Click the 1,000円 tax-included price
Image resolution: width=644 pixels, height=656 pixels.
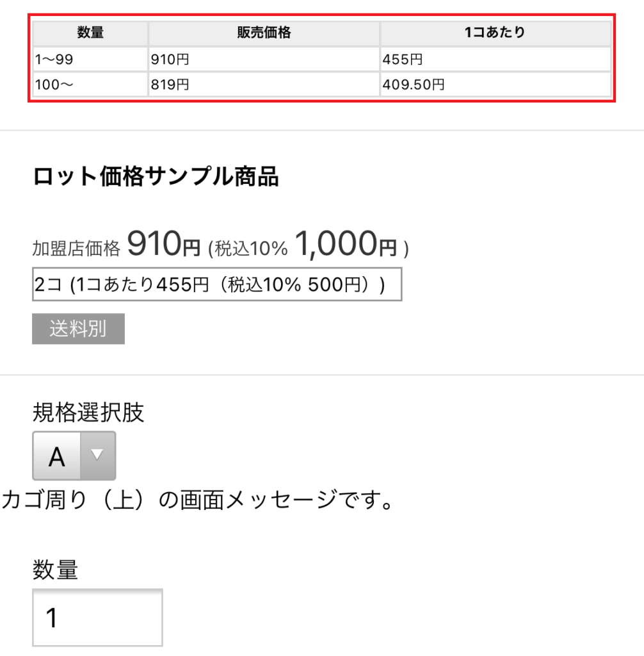pyautogui.click(x=346, y=245)
